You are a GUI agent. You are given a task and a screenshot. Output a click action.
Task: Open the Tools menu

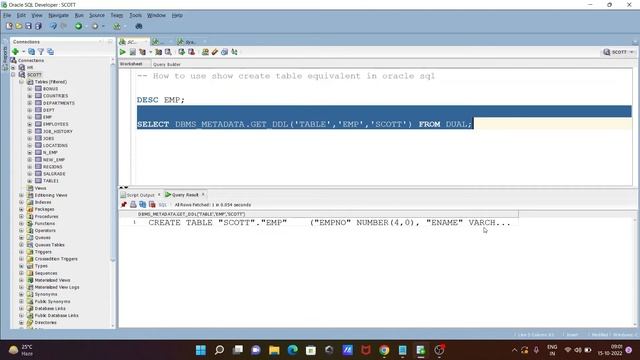[x=135, y=15]
